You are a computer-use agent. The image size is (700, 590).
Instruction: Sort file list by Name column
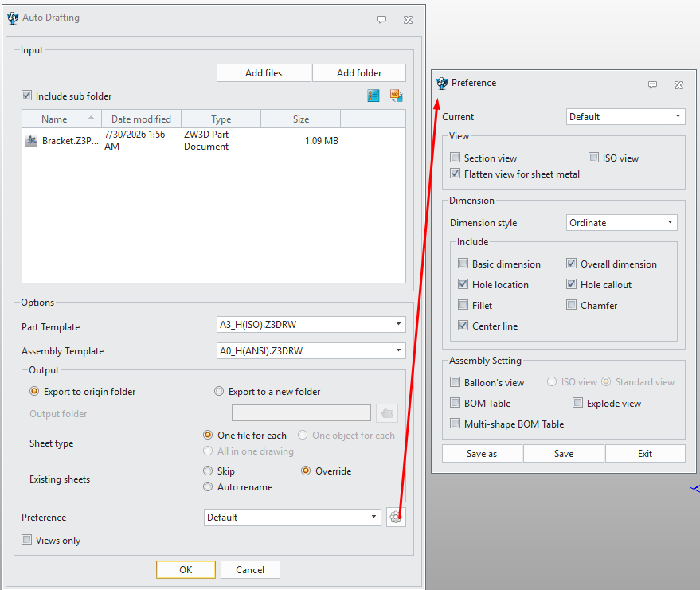point(61,119)
